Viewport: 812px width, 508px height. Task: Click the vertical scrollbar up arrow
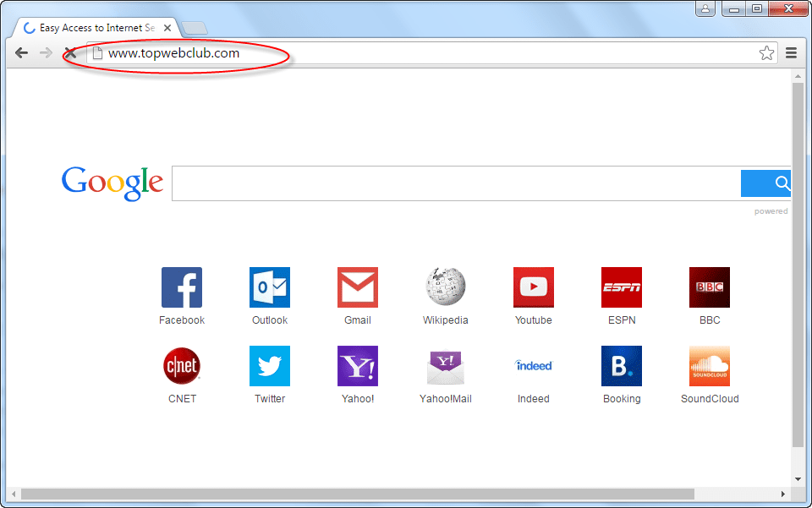798,76
